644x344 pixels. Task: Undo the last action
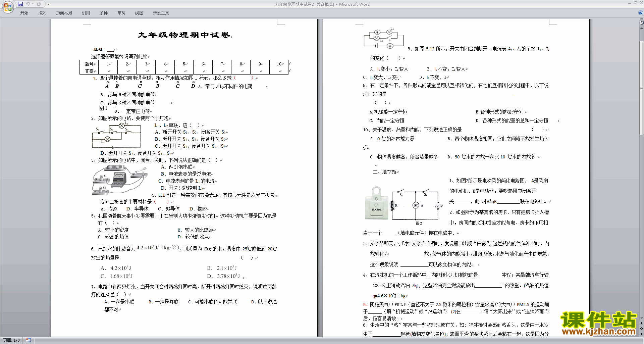(x=28, y=4)
